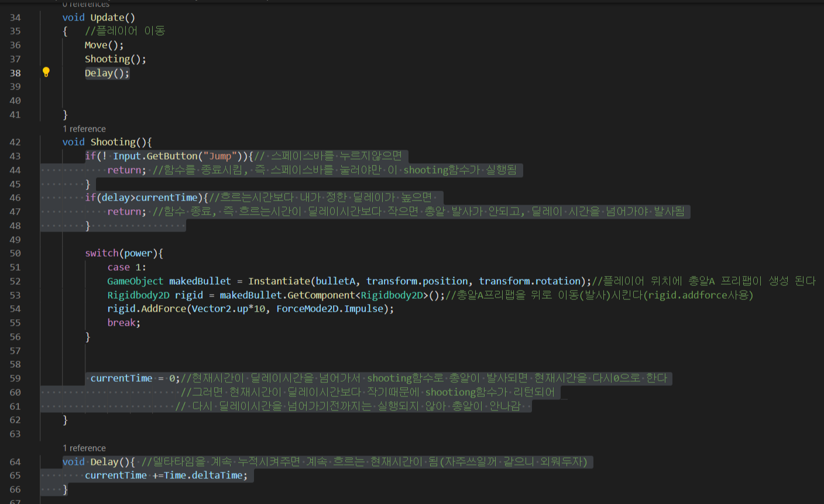Click the 'return;' statement on line 47
The image size is (824, 504).
point(127,212)
